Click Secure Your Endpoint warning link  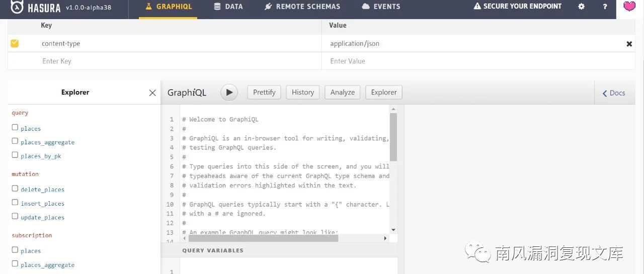pyautogui.click(x=518, y=7)
